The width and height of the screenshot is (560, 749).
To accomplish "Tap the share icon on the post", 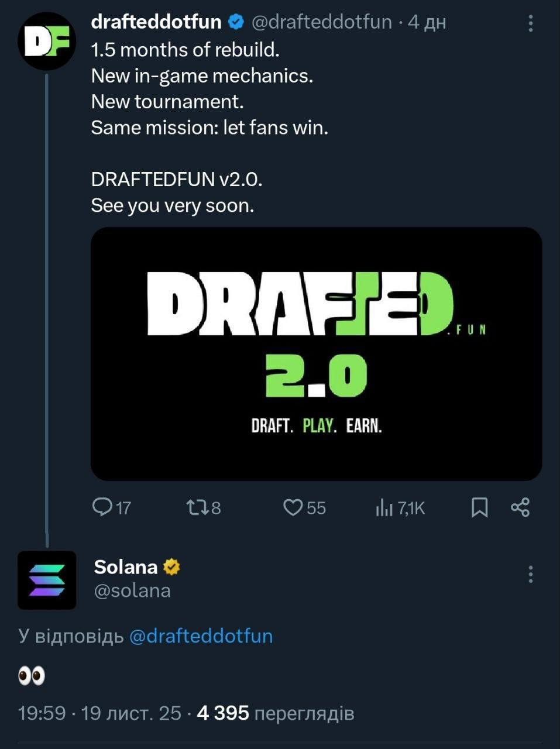I will 520,507.
